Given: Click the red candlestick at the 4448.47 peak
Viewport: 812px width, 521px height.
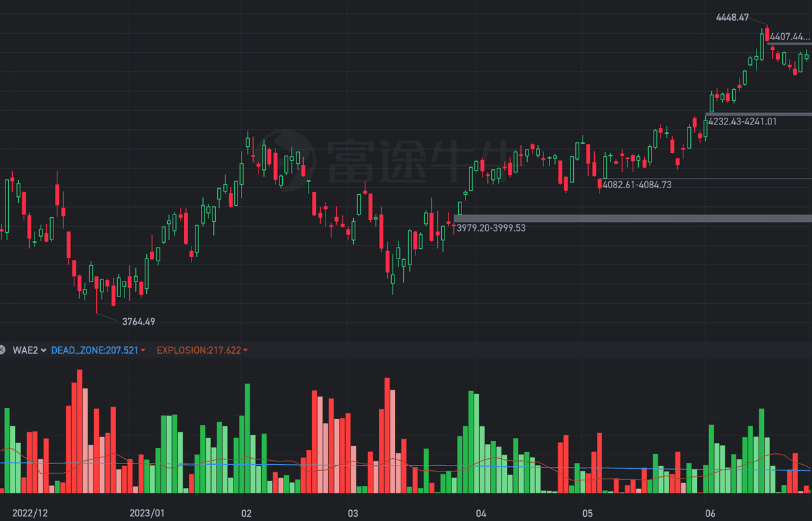Looking at the screenshot, I should click(x=767, y=35).
